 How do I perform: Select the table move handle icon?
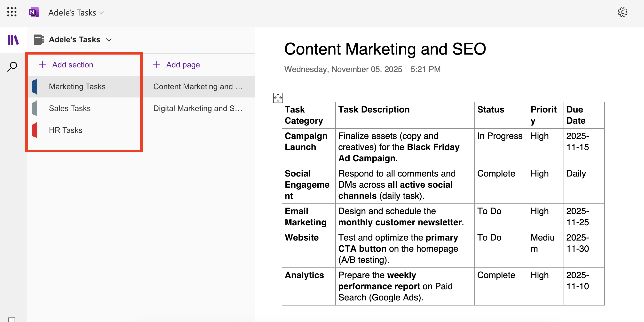(278, 98)
